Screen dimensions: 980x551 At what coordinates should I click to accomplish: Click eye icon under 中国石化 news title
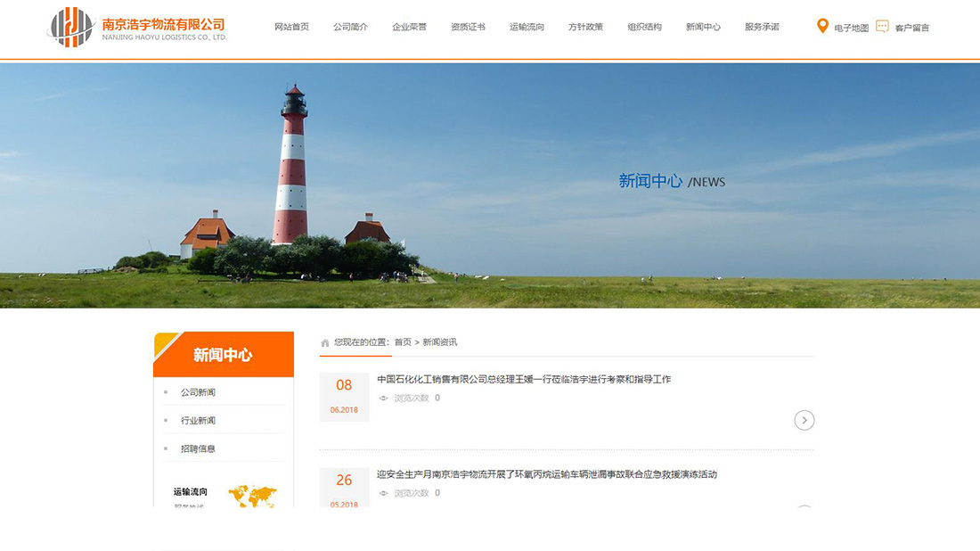[x=383, y=399]
